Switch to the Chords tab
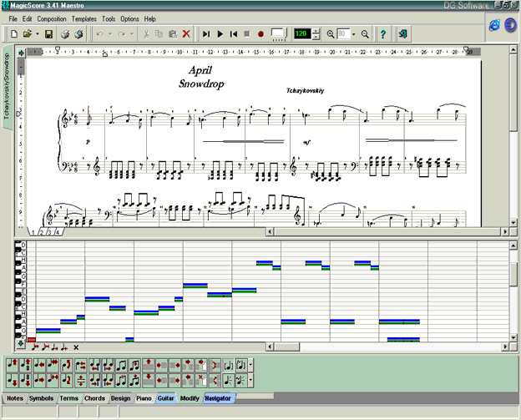Viewport: 521px width, 420px height. point(94,398)
